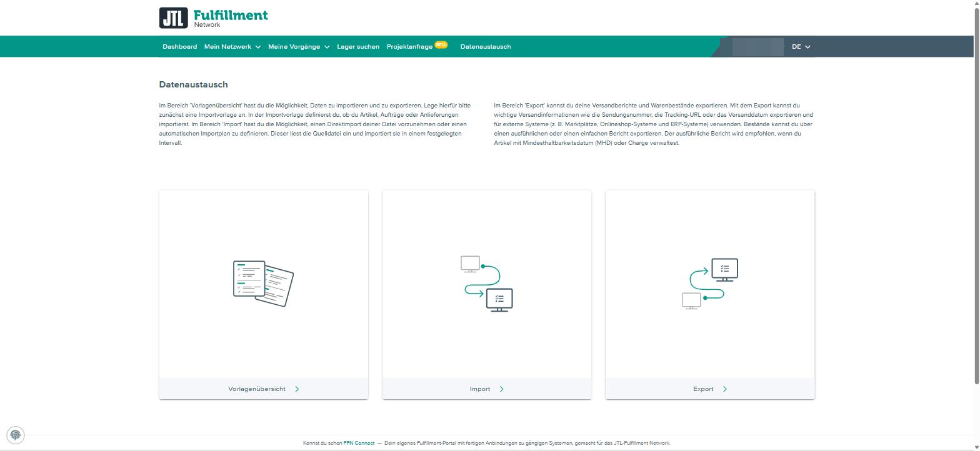Screen dimensions: 980x451
Task: Click the JTL Fulfillment Network logo
Action: [213, 18]
